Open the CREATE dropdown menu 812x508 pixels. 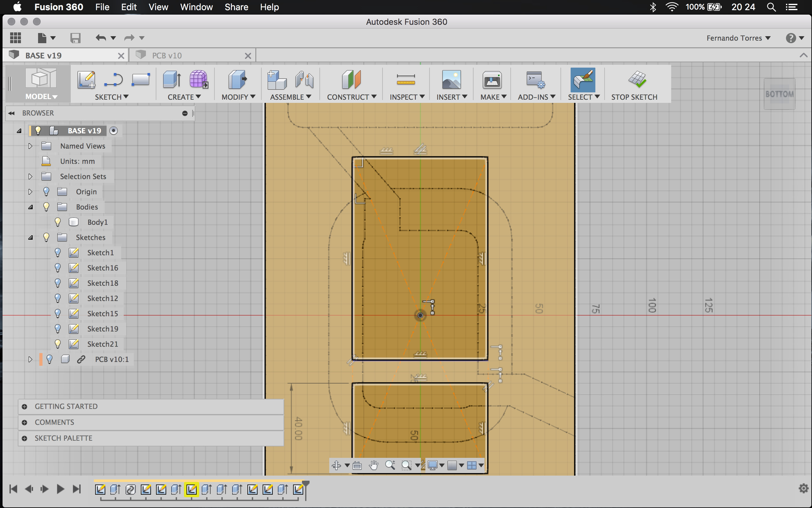(x=184, y=97)
